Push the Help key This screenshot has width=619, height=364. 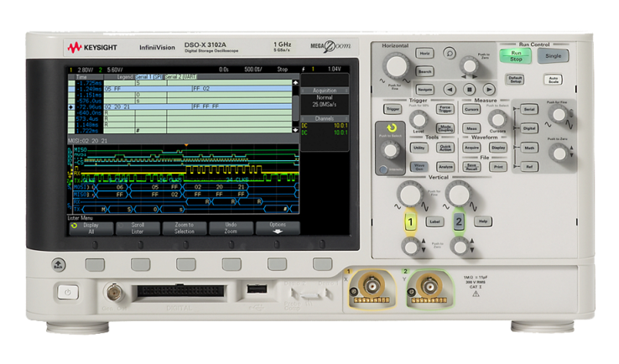click(483, 221)
